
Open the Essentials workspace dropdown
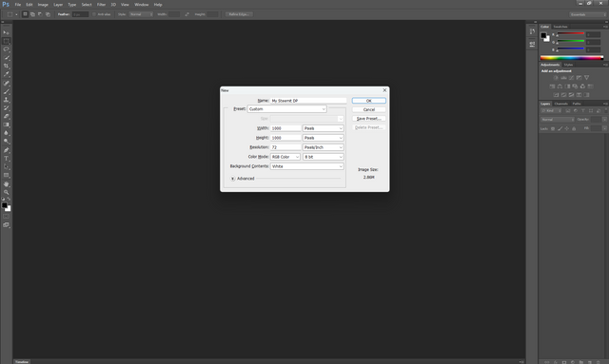pos(588,14)
